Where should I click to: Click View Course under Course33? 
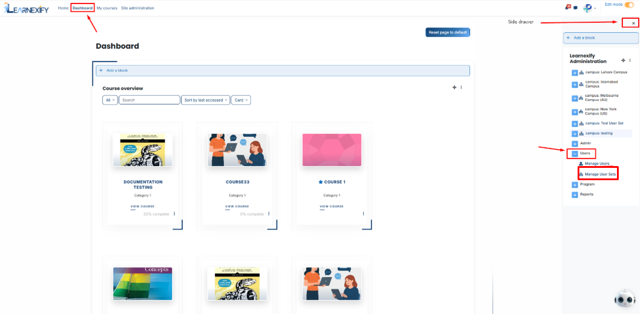click(x=237, y=207)
